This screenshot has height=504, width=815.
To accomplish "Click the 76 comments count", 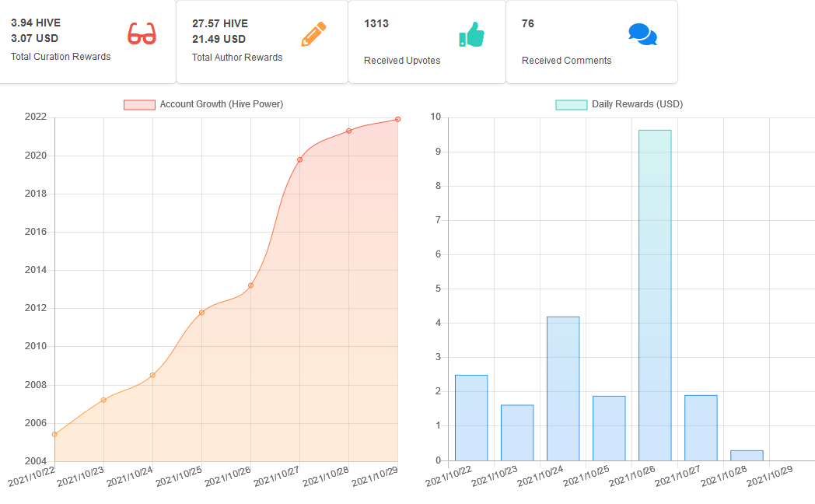I will point(528,24).
